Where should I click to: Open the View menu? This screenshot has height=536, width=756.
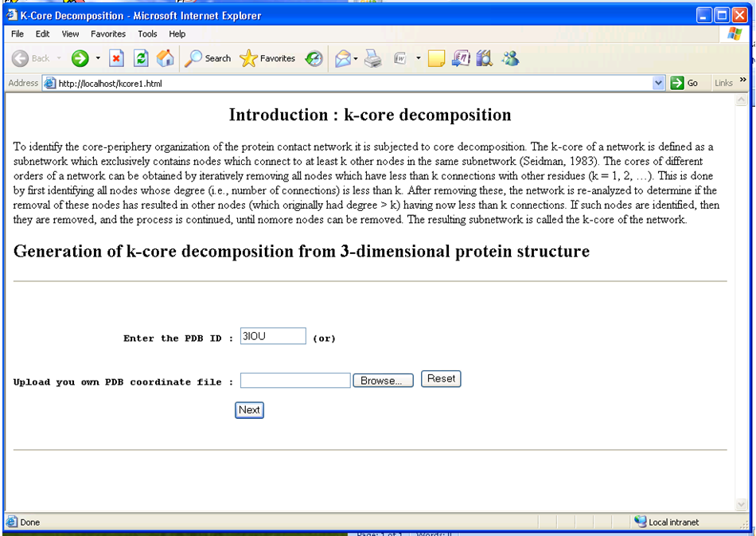pos(70,33)
